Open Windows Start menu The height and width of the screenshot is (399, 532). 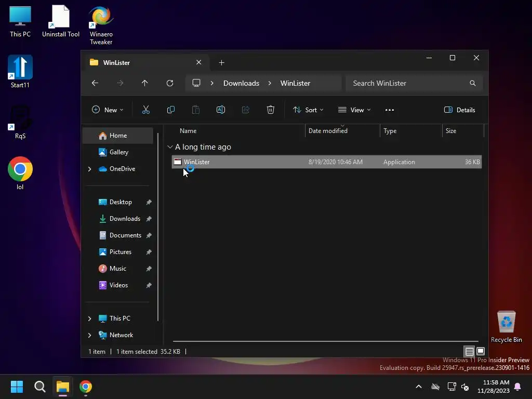coord(17,387)
